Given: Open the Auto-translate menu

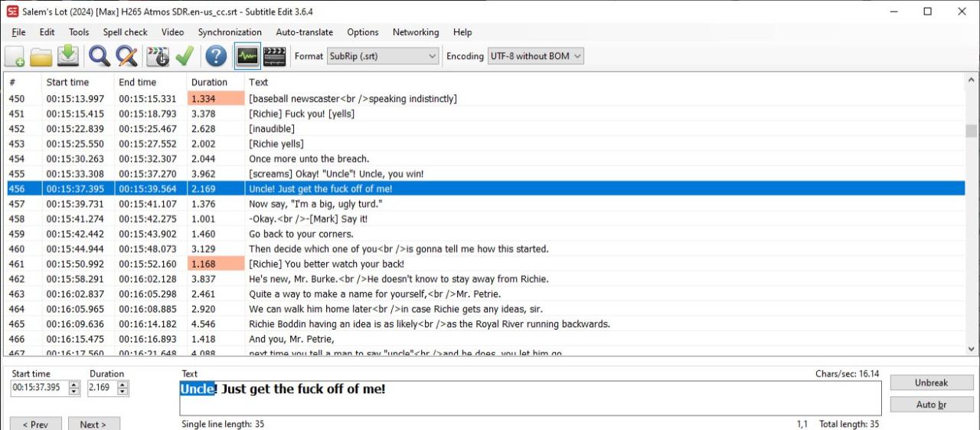Looking at the screenshot, I should point(304,32).
